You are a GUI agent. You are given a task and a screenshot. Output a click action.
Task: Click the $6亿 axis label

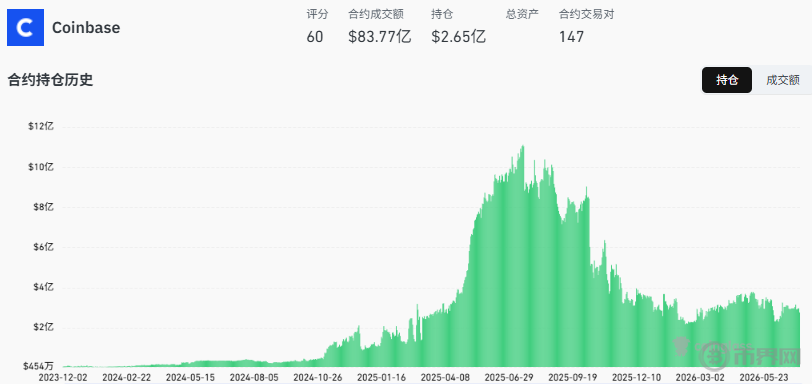point(44,247)
